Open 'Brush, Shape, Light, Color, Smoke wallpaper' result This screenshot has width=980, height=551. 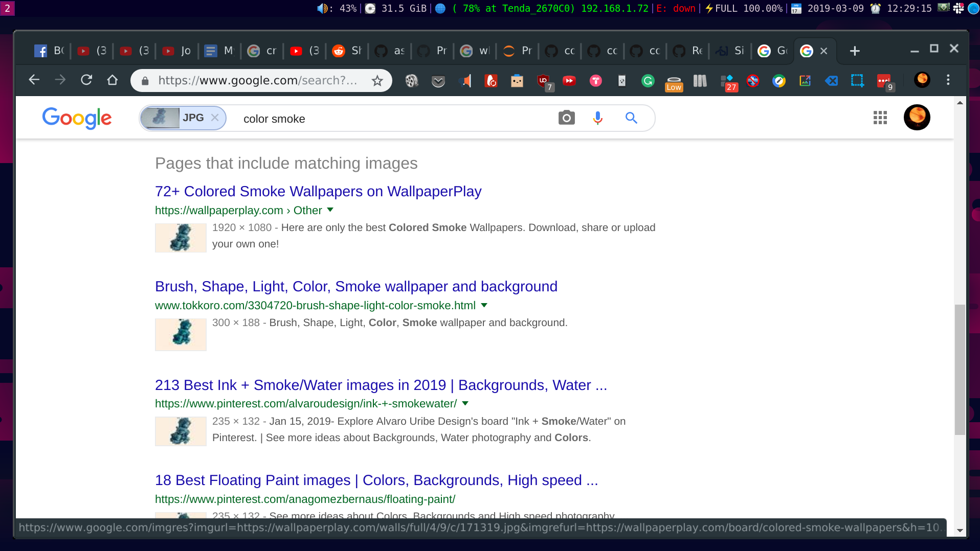coord(356,286)
